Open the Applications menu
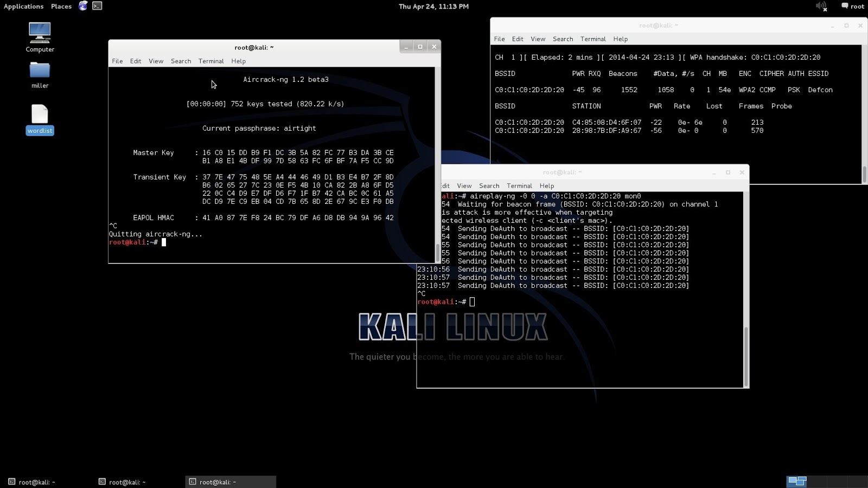This screenshot has height=488, width=868. click(23, 6)
